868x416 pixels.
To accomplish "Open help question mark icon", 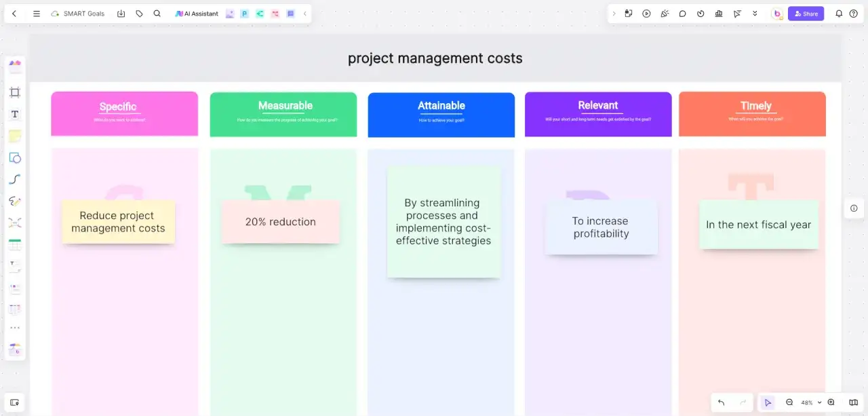I will [854, 14].
